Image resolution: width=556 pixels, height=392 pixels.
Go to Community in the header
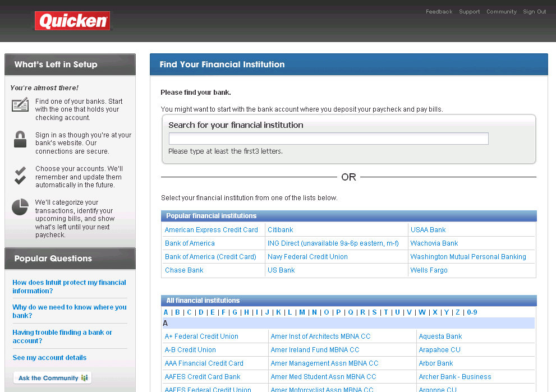[502, 12]
